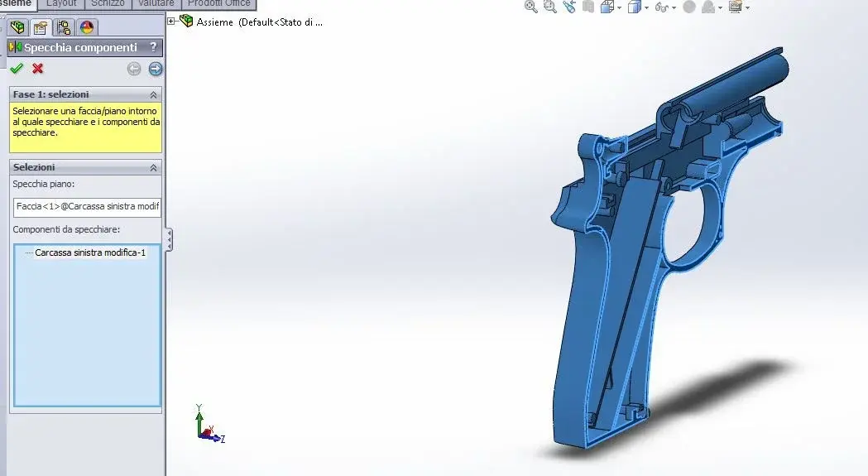Screen dimensions: 868x476
Task: Click the greyed Edit Appearance sphere icon
Action: 689,7
